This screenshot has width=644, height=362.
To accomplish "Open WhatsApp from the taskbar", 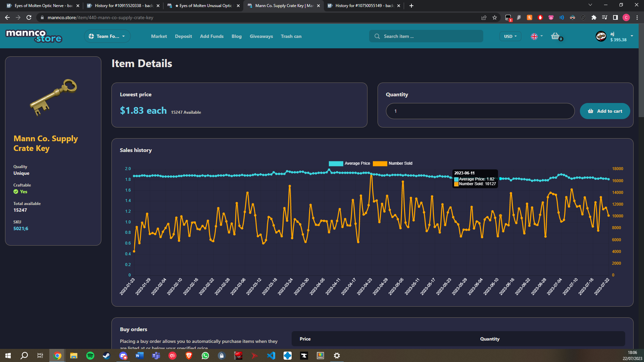I will click(x=205, y=356).
